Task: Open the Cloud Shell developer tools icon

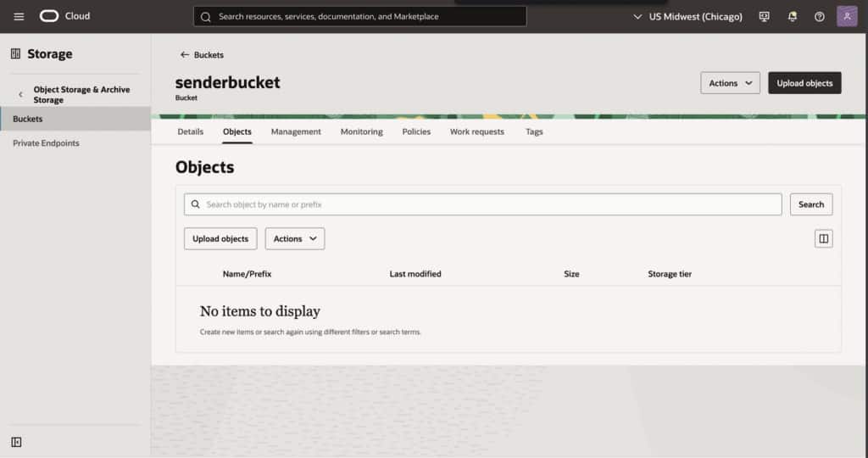Action: click(x=765, y=17)
